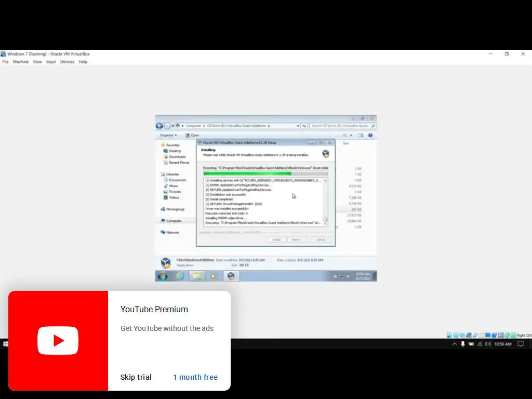Select CD Drive (D:) VirtualBox Guest Additions breadcrumb
The height and width of the screenshot is (399, 532).
(236, 126)
